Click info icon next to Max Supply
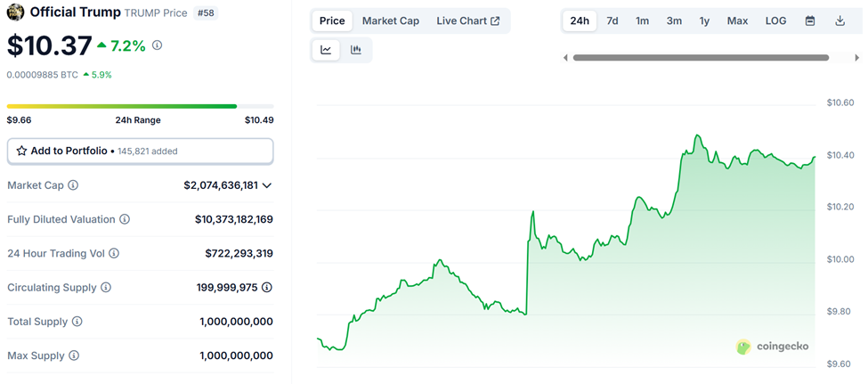The width and height of the screenshot is (868, 384). [x=74, y=355]
